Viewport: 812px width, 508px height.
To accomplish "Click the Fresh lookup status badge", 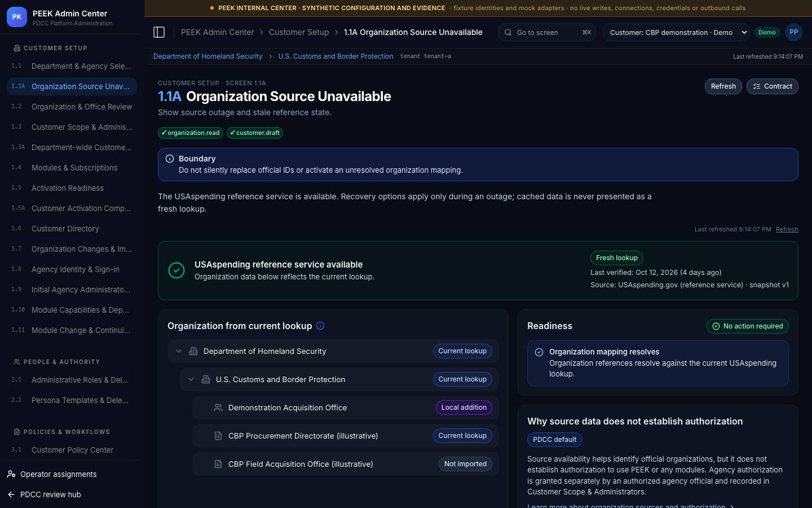I will point(617,258).
